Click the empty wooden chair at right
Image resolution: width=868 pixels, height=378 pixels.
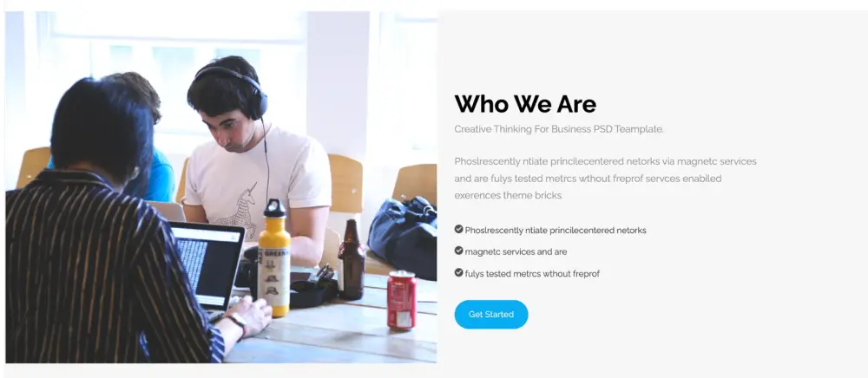point(415,184)
